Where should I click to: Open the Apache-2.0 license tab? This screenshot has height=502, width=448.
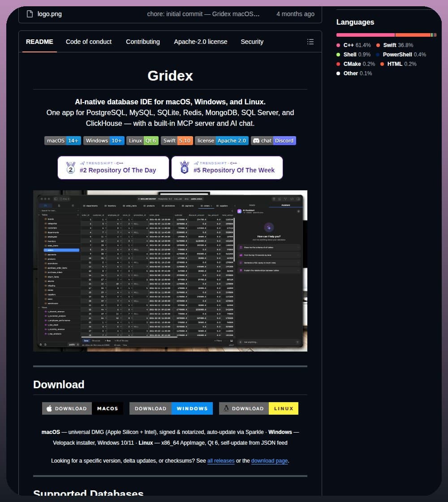pos(200,42)
